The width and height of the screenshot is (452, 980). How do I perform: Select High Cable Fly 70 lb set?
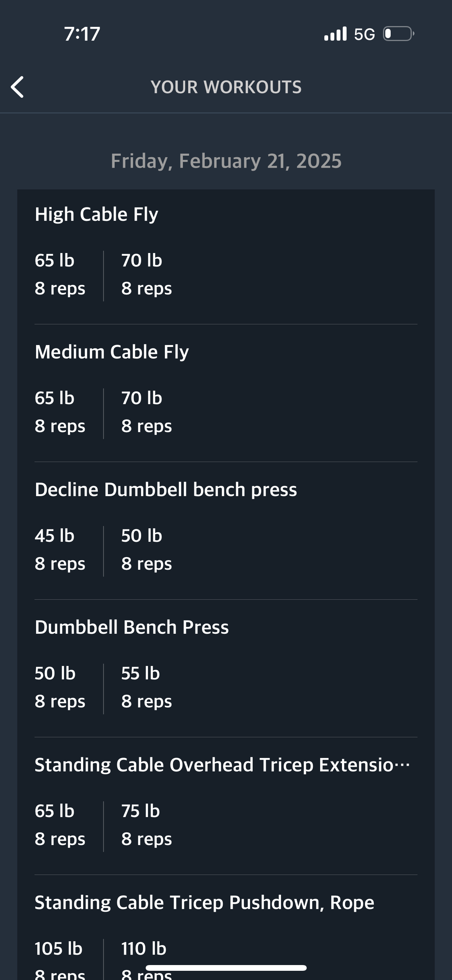click(146, 275)
